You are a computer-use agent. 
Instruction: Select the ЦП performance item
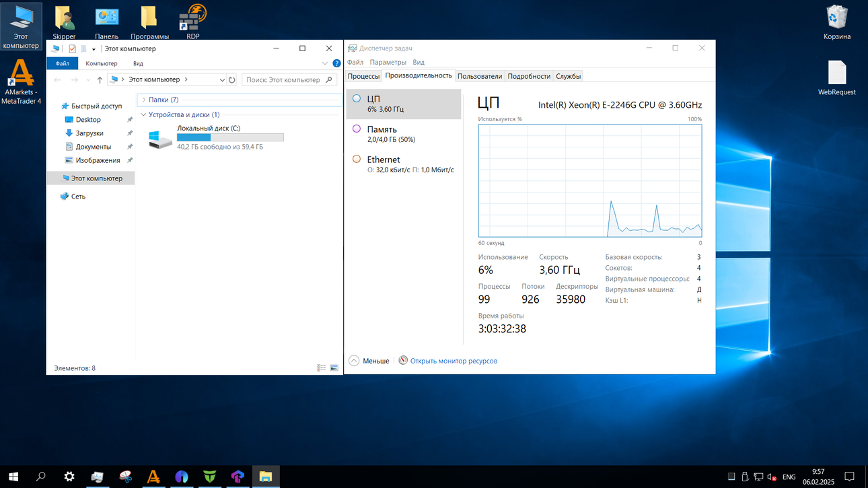coord(404,104)
